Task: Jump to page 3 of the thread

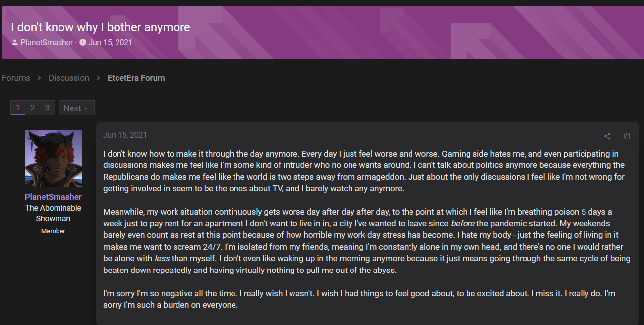Action: 47,108
